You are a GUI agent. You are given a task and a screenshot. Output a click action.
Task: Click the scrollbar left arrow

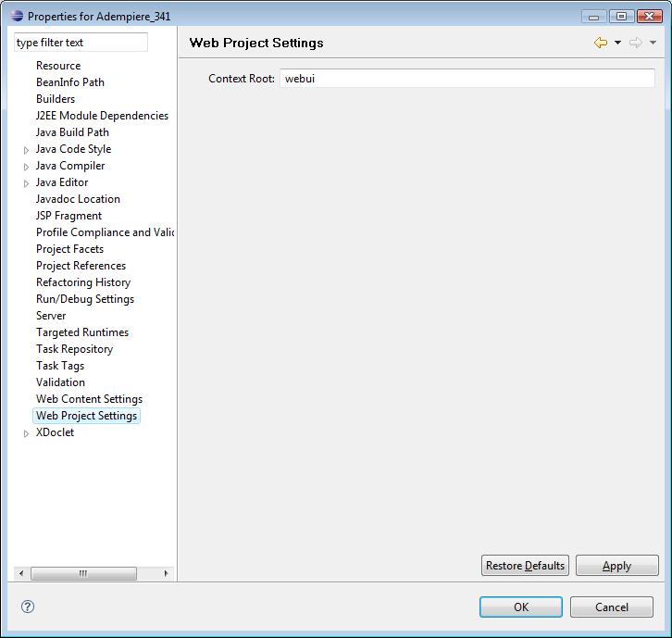click(x=21, y=573)
